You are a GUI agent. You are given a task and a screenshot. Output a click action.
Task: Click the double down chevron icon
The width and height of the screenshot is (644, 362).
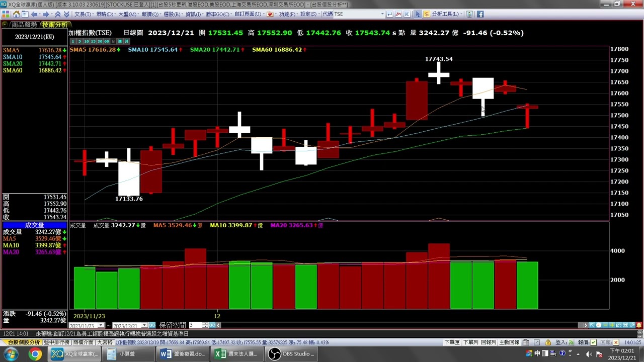(66, 14)
